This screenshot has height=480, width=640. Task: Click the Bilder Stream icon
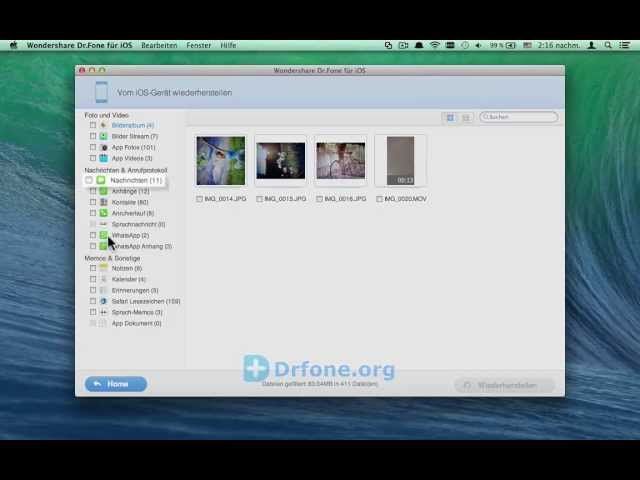click(104, 136)
